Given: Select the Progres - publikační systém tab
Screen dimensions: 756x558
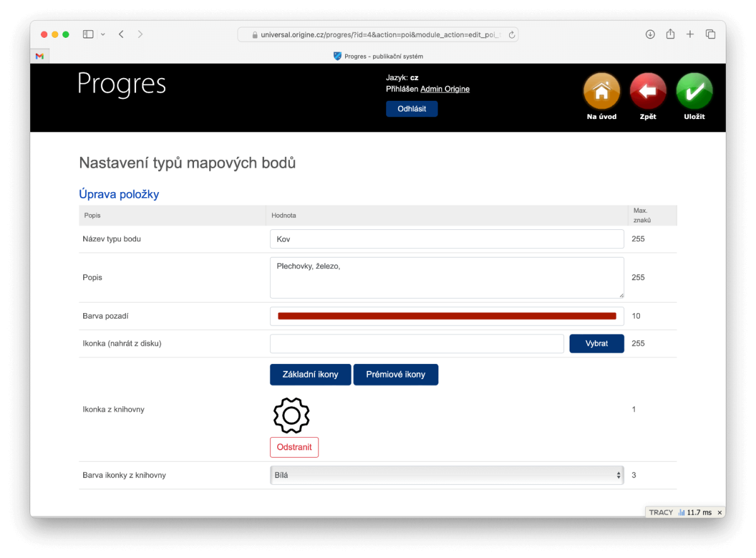Looking at the screenshot, I should [x=378, y=56].
